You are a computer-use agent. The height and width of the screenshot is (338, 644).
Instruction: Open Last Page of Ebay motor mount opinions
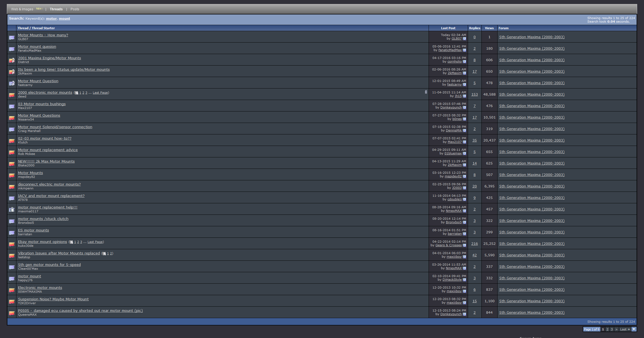(x=95, y=242)
